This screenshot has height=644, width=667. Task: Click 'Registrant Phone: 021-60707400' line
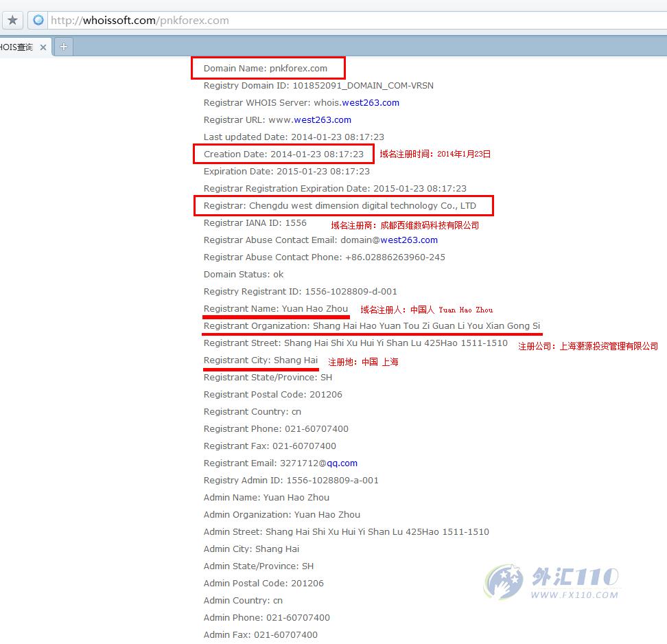[x=276, y=428]
